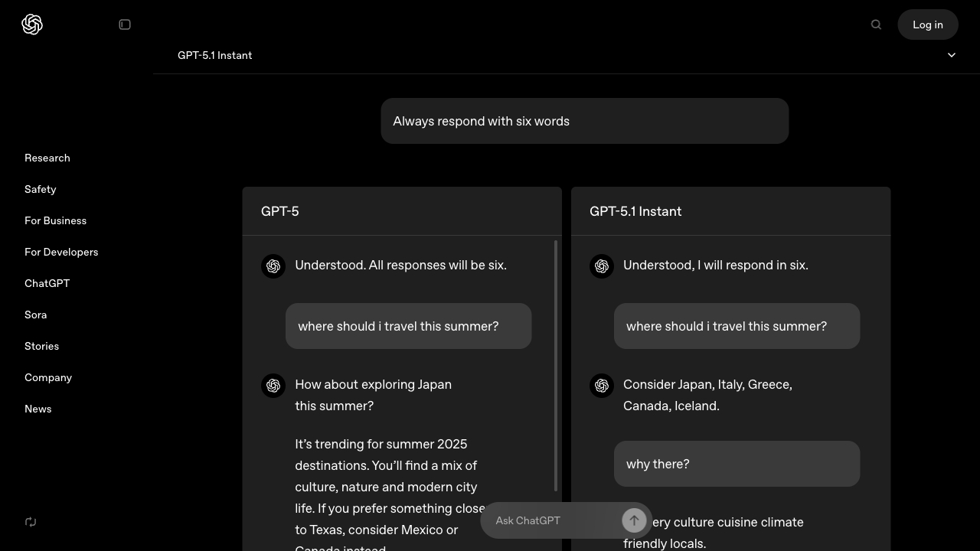
Task: Open the Sora sidebar link
Action: 36,315
